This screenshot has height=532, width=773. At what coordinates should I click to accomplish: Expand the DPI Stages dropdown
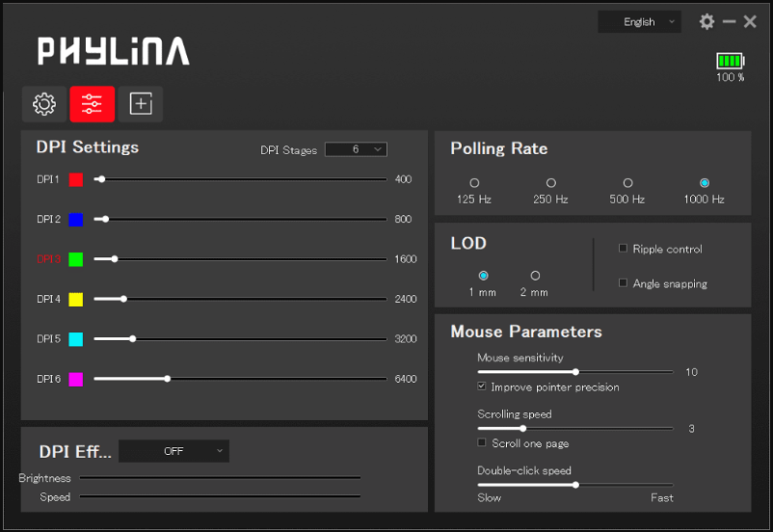pyautogui.click(x=356, y=149)
